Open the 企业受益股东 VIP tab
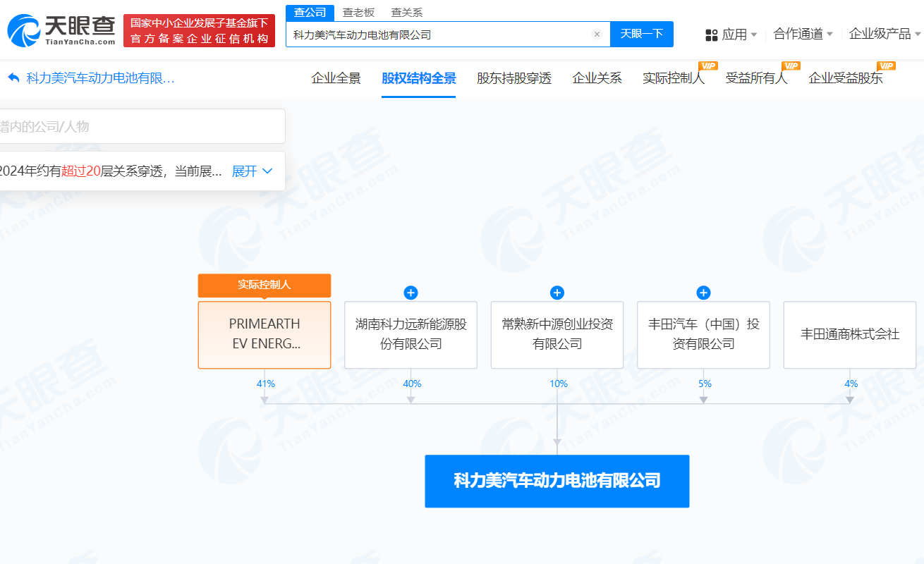Image resolution: width=924 pixels, height=564 pixels. (846, 78)
